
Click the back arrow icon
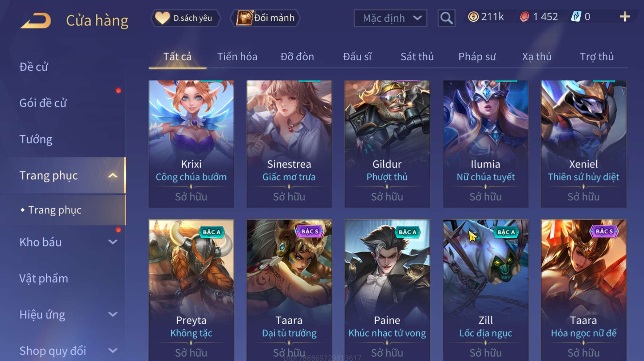(x=36, y=20)
